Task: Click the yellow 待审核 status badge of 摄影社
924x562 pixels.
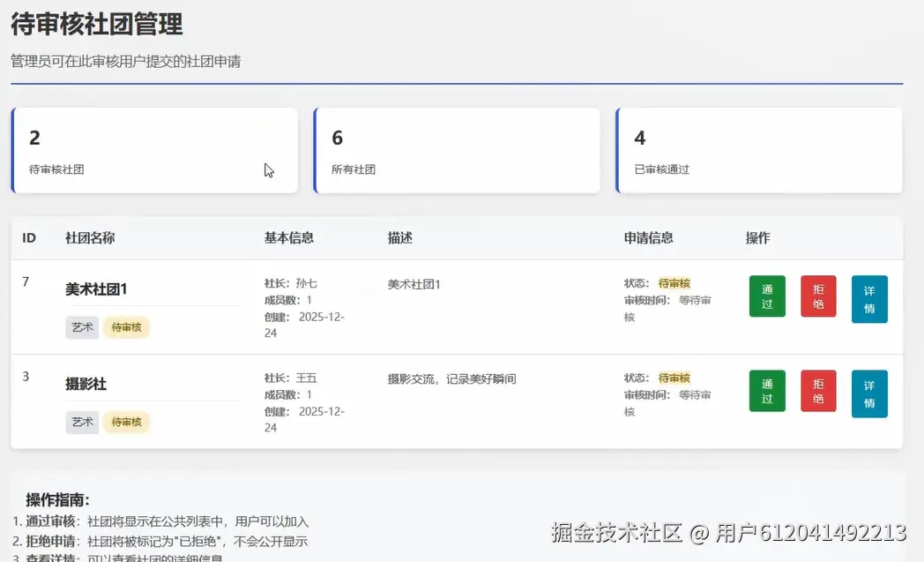Action: [x=674, y=377]
